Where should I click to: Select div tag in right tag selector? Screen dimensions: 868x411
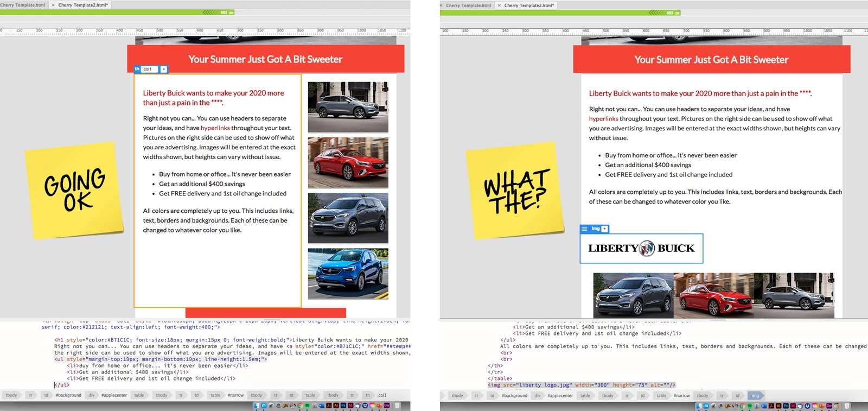tap(538, 395)
